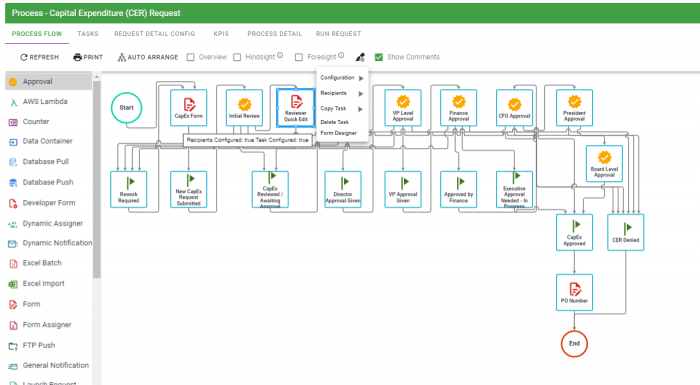Click the Initial Review approval node
This screenshot has width=700, height=385.
click(244, 108)
